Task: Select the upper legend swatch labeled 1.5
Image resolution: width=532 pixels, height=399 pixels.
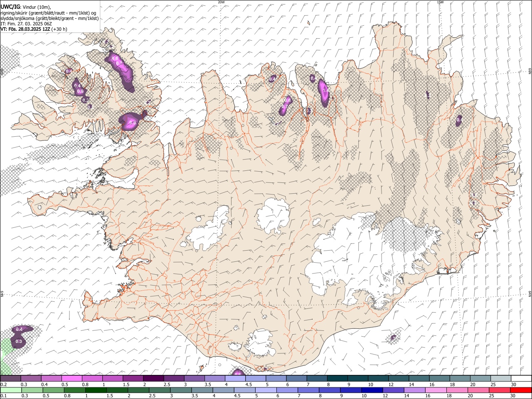Action: (x=133, y=378)
